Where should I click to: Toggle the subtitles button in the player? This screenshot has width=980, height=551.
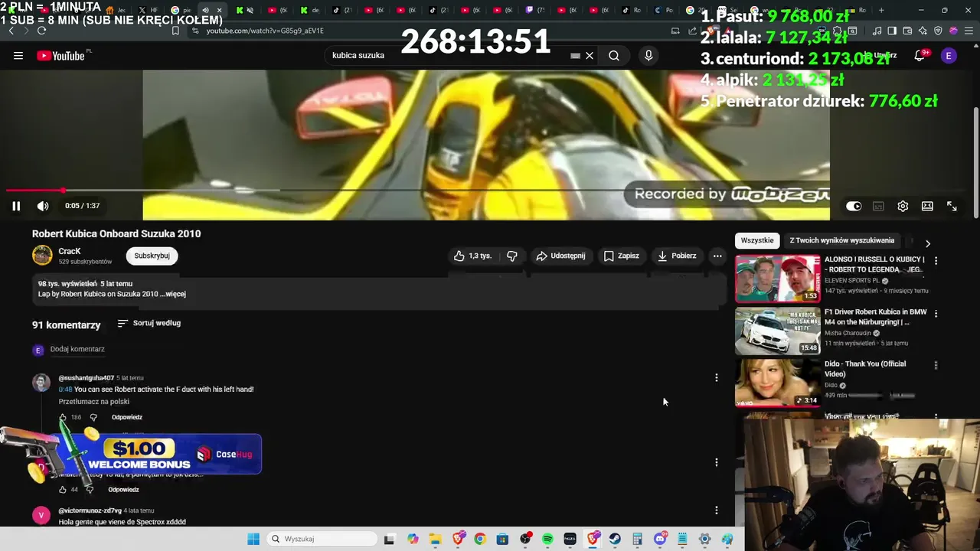pos(878,206)
